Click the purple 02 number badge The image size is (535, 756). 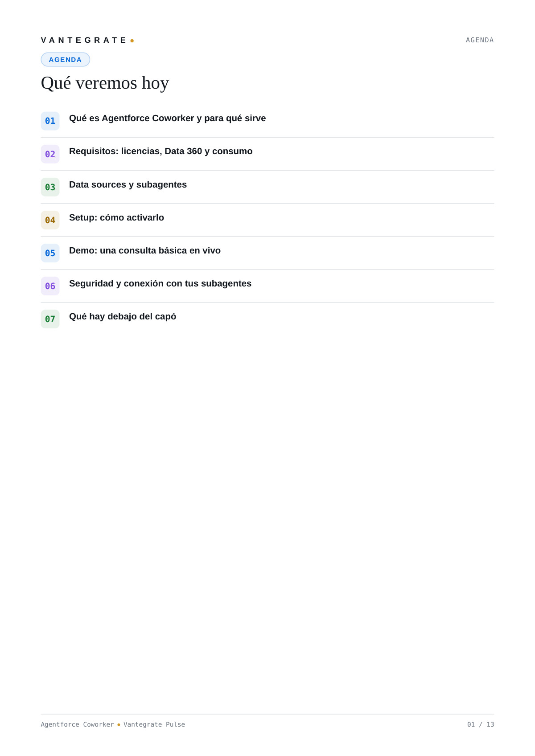click(x=50, y=154)
